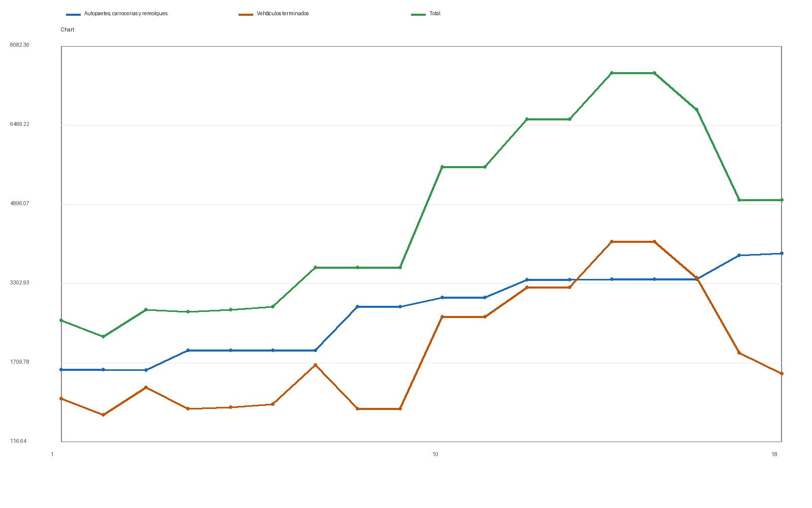Viewport: 812px width, 508px height.
Task: Click the 116.64 y-axis label
Action: point(18,441)
